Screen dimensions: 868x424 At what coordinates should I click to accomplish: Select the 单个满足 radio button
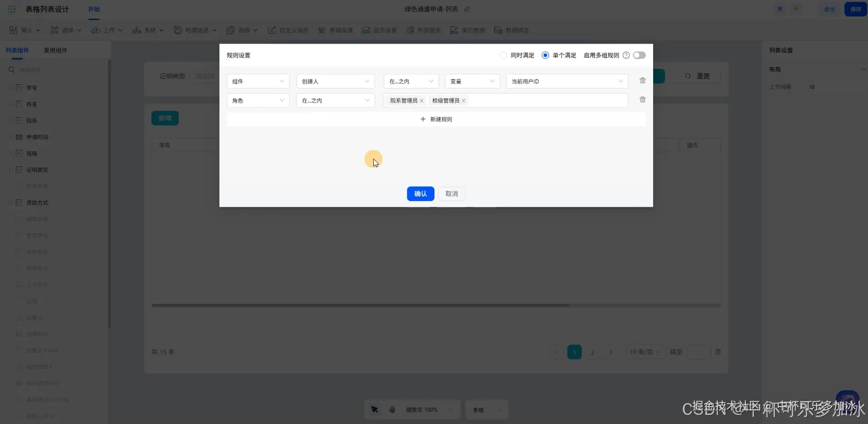pyautogui.click(x=544, y=55)
